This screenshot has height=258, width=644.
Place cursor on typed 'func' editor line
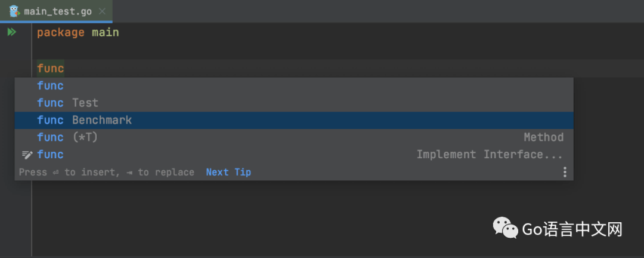(x=50, y=68)
